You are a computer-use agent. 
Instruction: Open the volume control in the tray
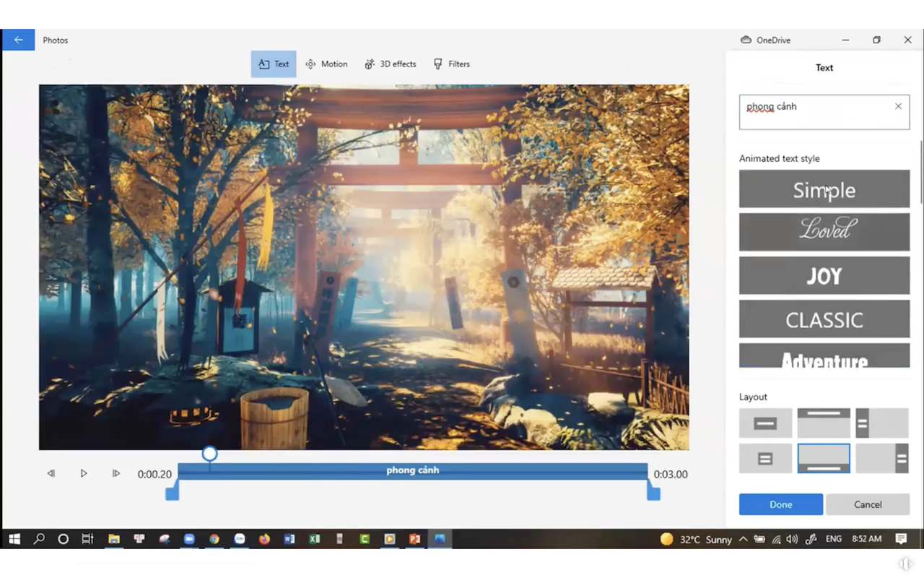pyautogui.click(x=792, y=539)
